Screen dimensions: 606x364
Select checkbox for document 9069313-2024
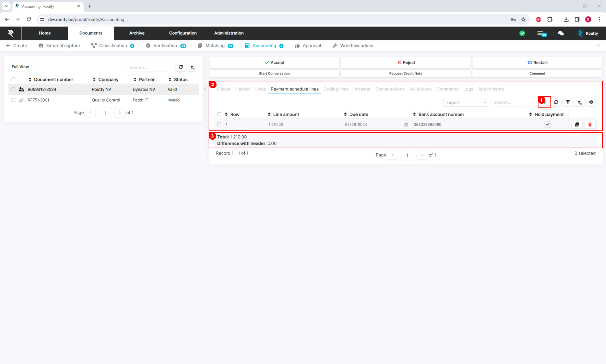pyautogui.click(x=13, y=90)
